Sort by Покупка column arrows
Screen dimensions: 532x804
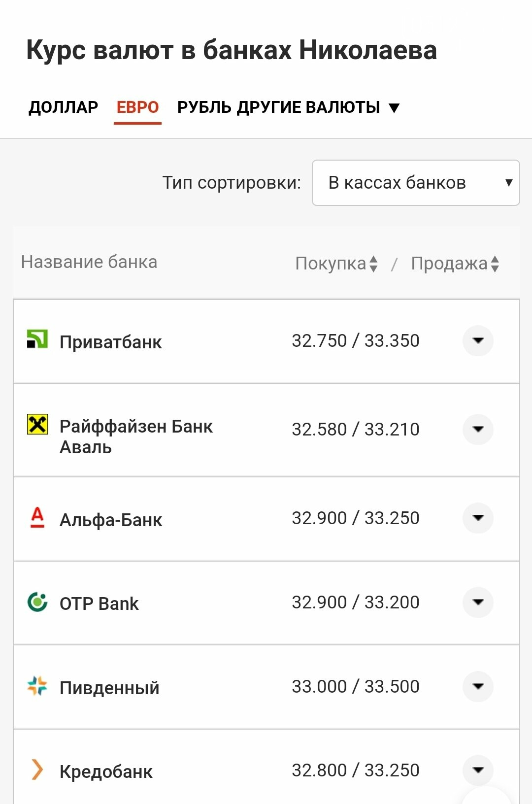[373, 264]
